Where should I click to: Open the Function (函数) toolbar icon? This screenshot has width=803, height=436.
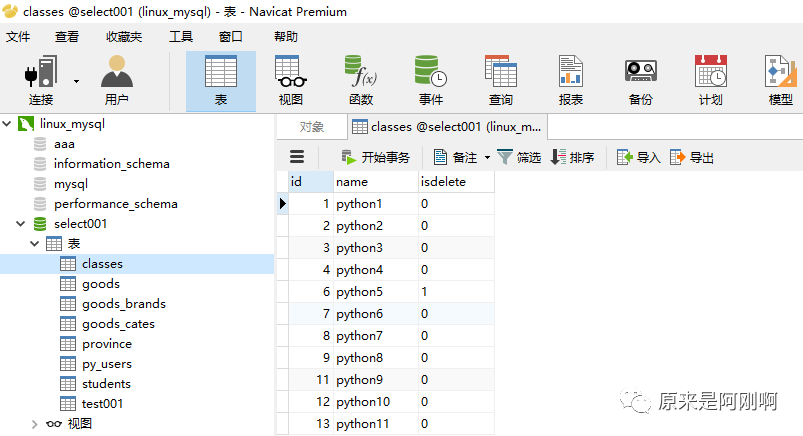pos(361,80)
